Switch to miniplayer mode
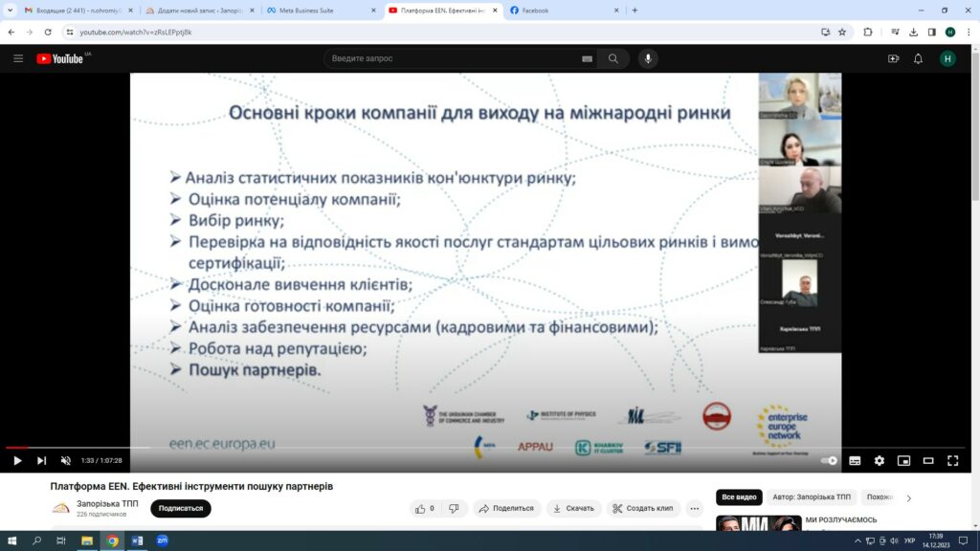The height and width of the screenshot is (551, 980). pyautogui.click(x=903, y=461)
